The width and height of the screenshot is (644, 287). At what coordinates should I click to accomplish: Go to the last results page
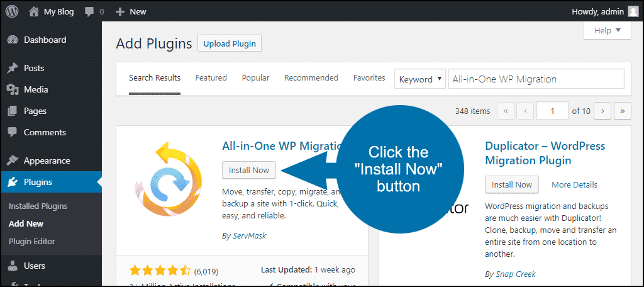622,111
